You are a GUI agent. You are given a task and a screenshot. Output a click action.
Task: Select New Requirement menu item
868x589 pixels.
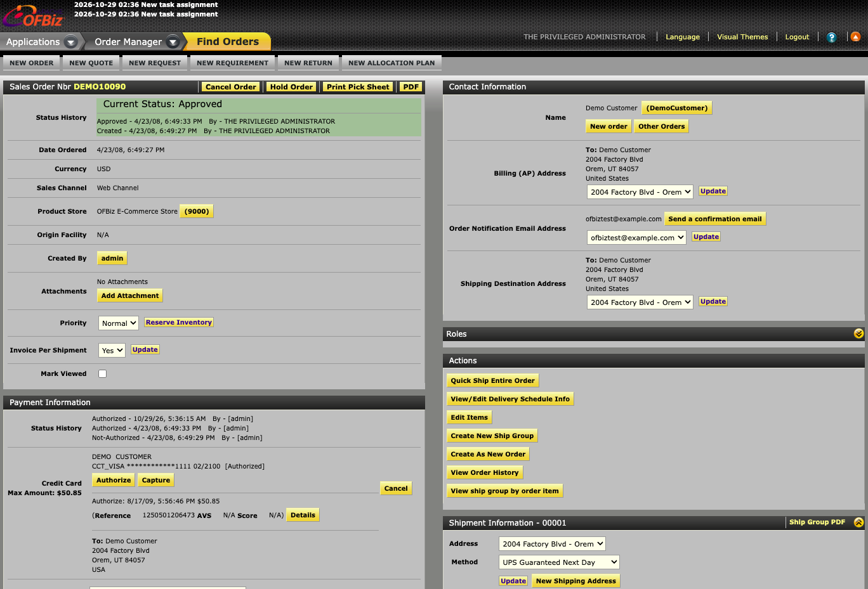pos(233,63)
